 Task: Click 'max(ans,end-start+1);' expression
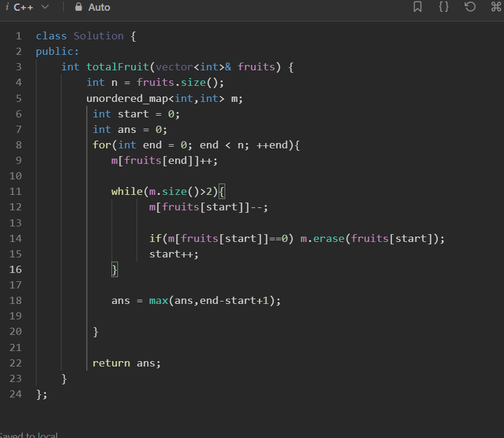(214, 301)
